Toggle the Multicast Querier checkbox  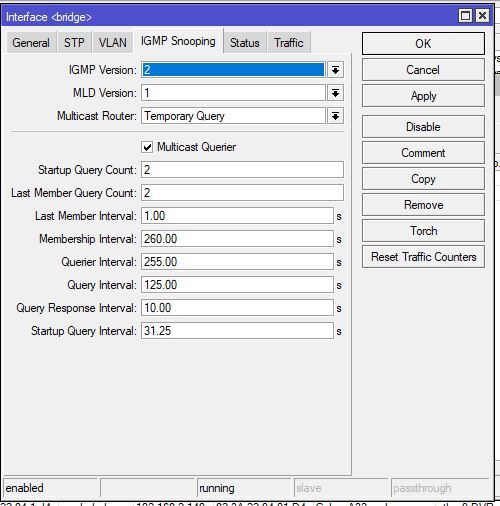click(x=147, y=147)
